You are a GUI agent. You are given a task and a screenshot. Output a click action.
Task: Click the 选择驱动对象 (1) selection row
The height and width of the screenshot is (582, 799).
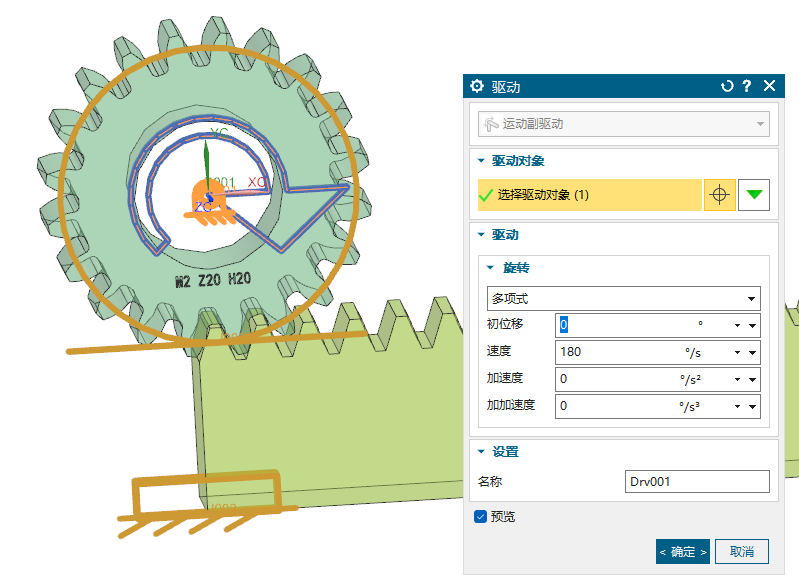(586, 195)
